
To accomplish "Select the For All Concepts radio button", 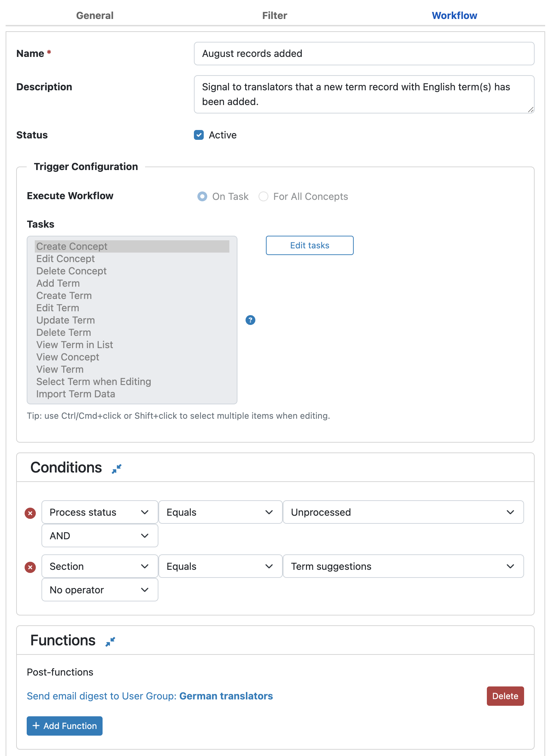I will coord(263,196).
